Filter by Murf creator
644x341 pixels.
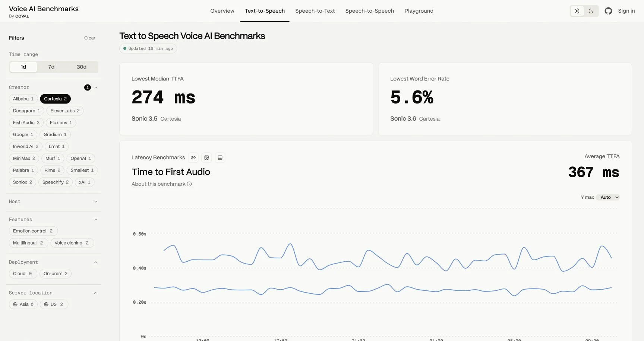tap(53, 158)
